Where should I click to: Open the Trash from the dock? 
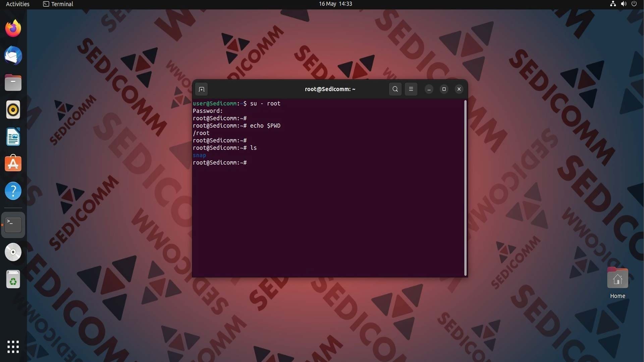[13, 279]
